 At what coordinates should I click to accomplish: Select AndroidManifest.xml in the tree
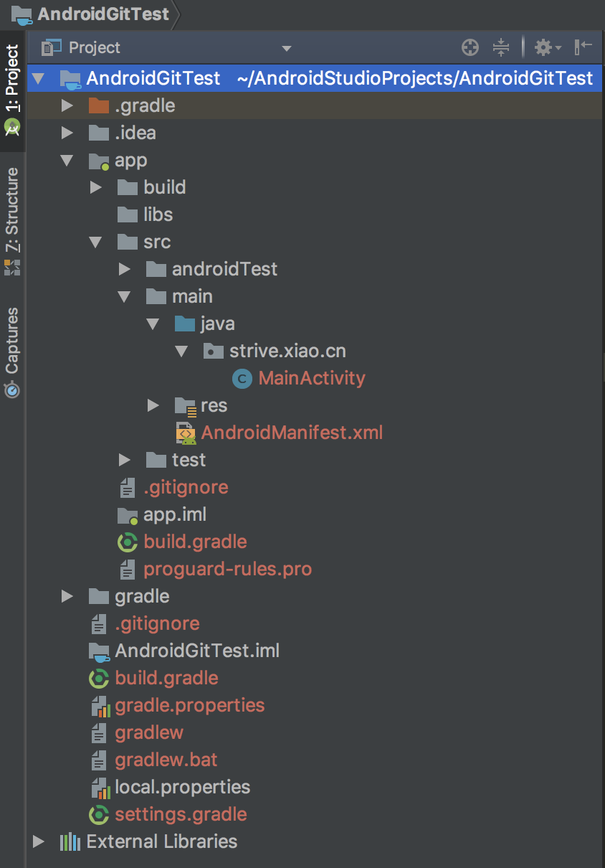tap(292, 433)
